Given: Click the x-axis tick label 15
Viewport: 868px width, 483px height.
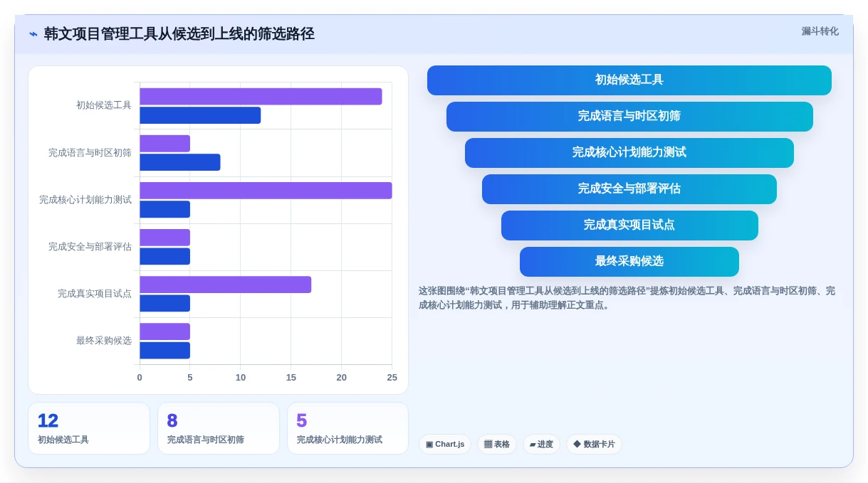Looking at the screenshot, I should coord(291,378).
